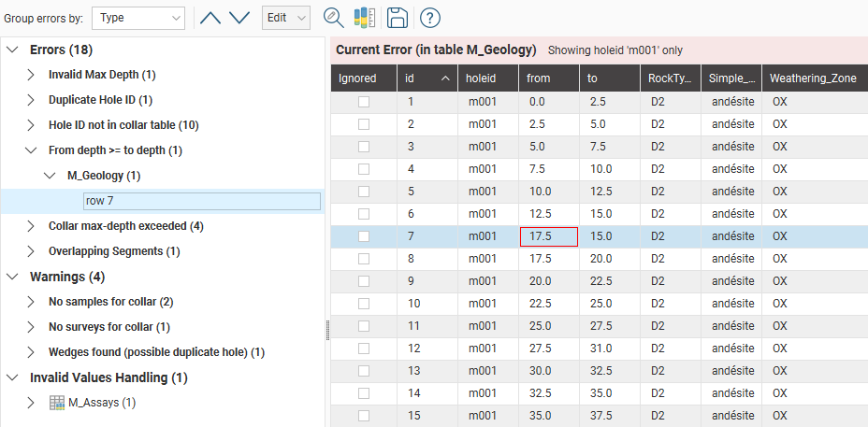868x427 pixels.
Task: Click the from cell showing 17.5 in row 7
Action: [548, 236]
